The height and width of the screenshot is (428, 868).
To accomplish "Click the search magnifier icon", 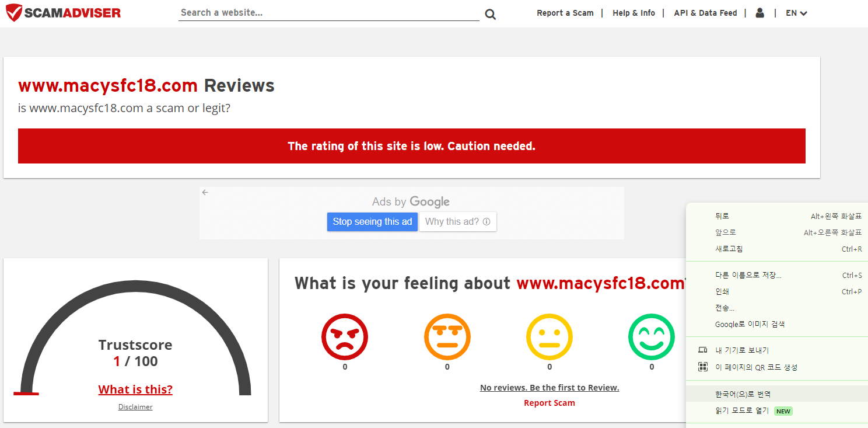I will pyautogui.click(x=491, y=14).
